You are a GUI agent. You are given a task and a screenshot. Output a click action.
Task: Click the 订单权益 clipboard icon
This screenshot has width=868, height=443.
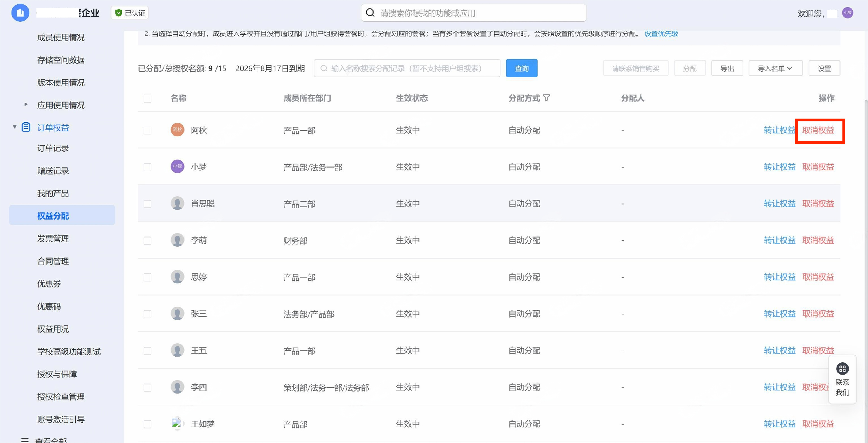[26, 127]
